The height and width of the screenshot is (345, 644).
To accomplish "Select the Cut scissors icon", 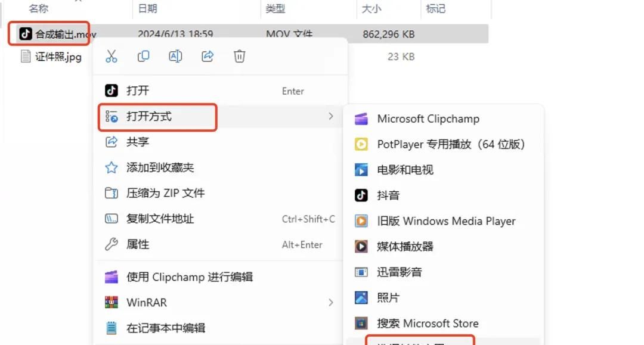I will point(111,56).
